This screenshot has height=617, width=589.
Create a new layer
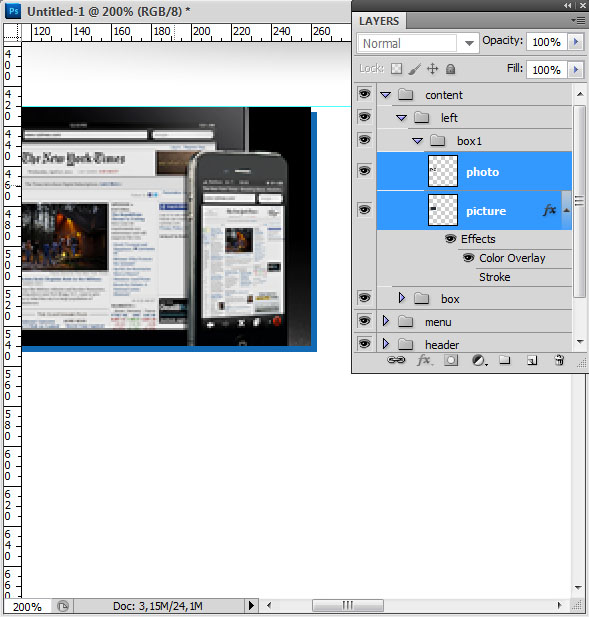pyautogui.click(x=532, y=360)
